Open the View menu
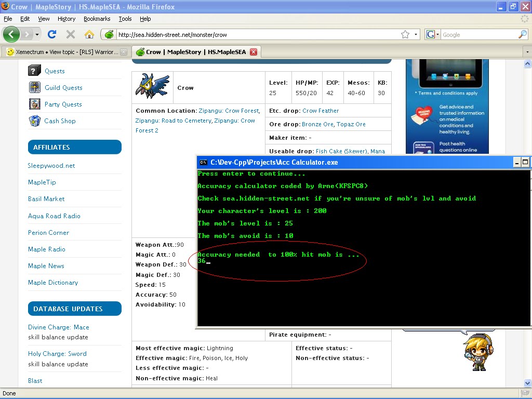Screen dimensions: 532x399 [44, 19]
